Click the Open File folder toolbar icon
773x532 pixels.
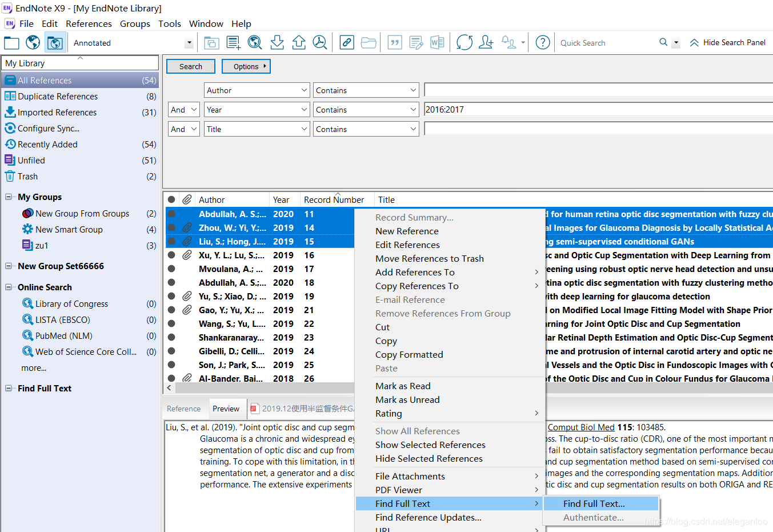369,43
